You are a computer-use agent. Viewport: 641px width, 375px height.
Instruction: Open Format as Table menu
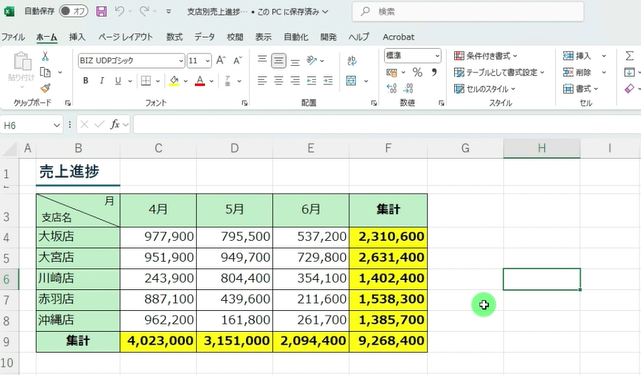pos(499,72)
